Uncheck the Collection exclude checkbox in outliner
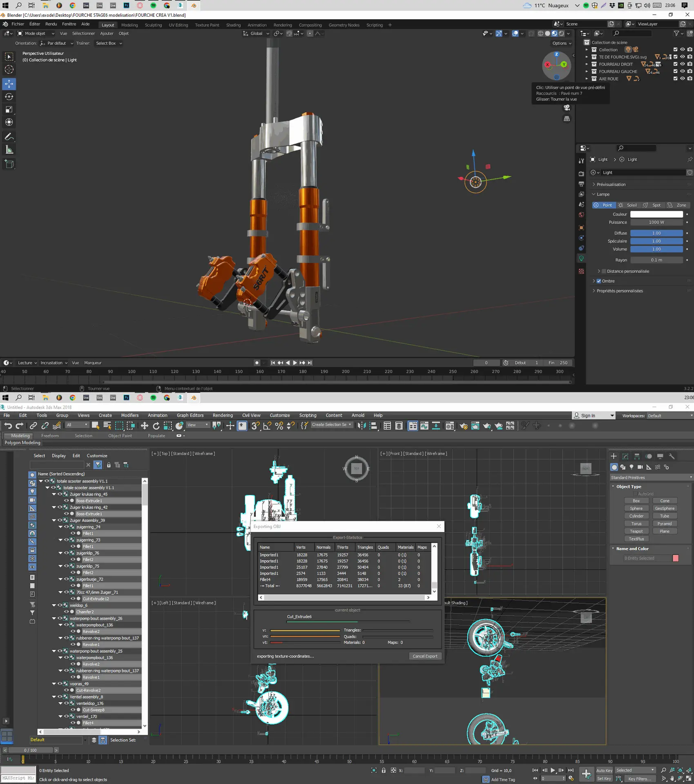The image size is (694, 784). [675, 49]
